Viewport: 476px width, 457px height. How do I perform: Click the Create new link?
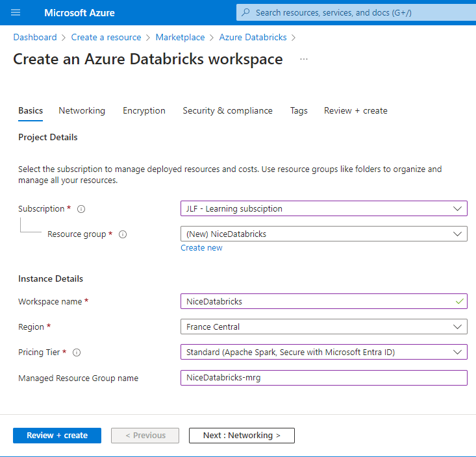pos(201,248)
